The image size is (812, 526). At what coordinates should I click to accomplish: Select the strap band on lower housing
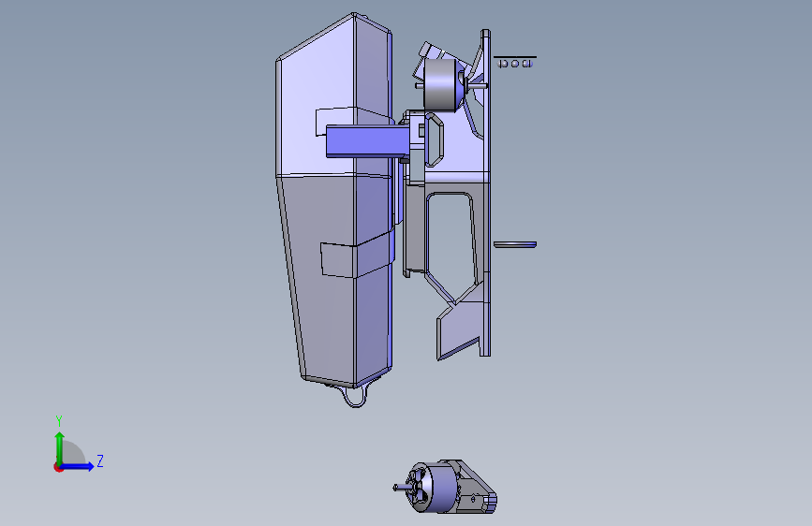coord(358,257)
